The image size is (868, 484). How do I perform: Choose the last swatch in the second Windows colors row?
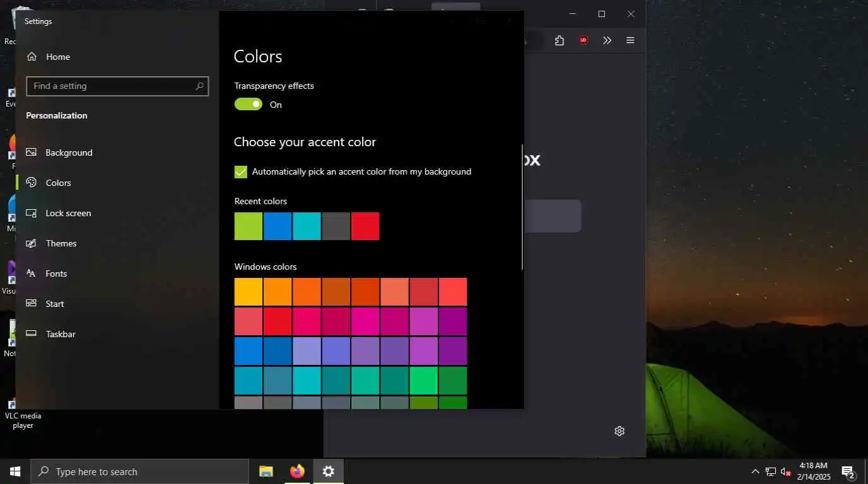[453, 321]
